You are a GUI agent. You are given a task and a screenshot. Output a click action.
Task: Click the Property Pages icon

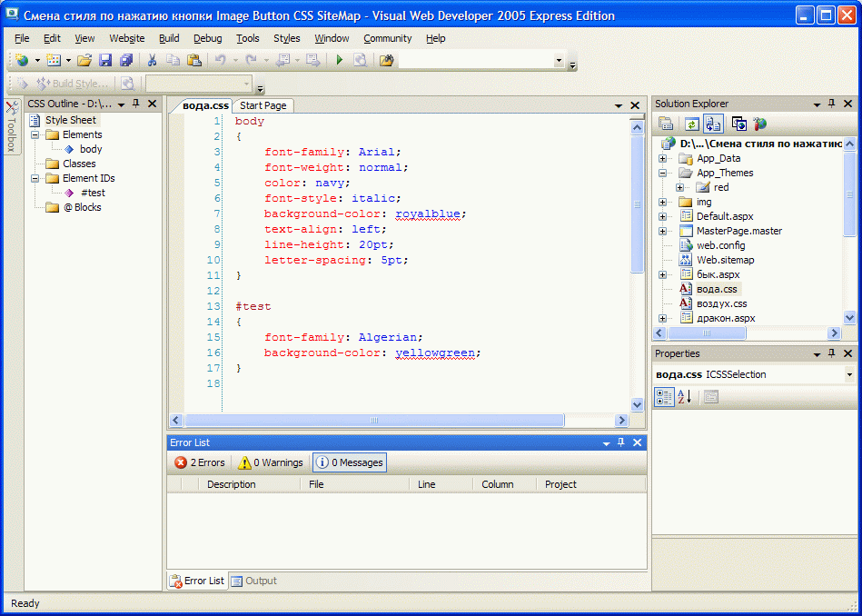pyautogui.click(x=711, y=396)
